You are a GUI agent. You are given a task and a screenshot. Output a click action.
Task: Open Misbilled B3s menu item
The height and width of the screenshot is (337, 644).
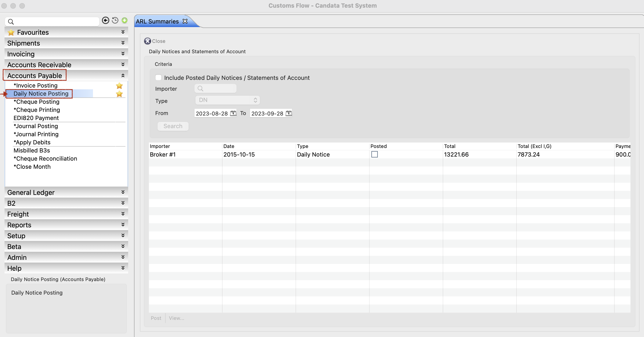coord(32,150)
